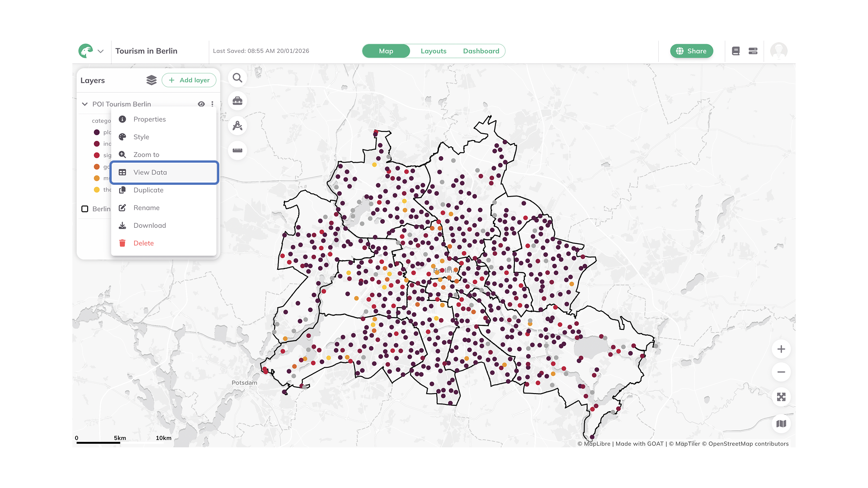Click the layer stack icon
Image resolution: width=868 pixels, height=488 pixels.
point(151,80)
